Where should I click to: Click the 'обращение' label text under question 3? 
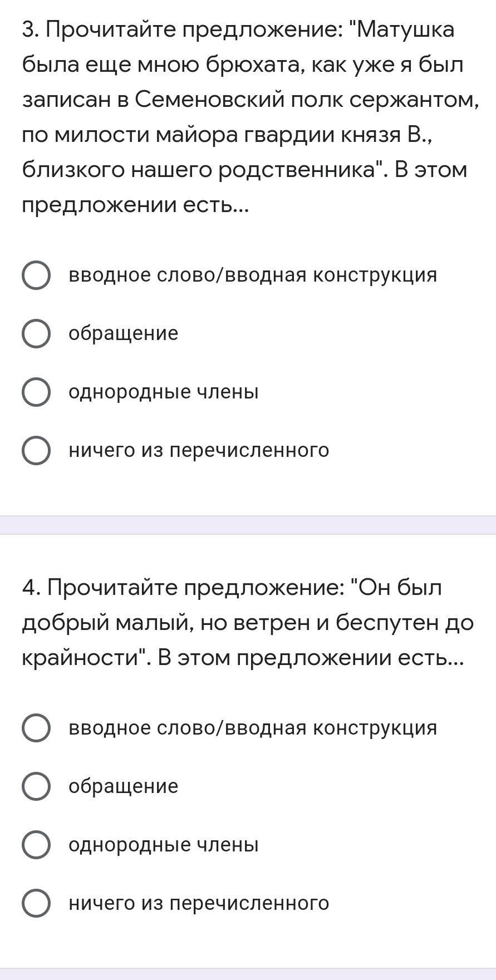[x=124, y=333]
